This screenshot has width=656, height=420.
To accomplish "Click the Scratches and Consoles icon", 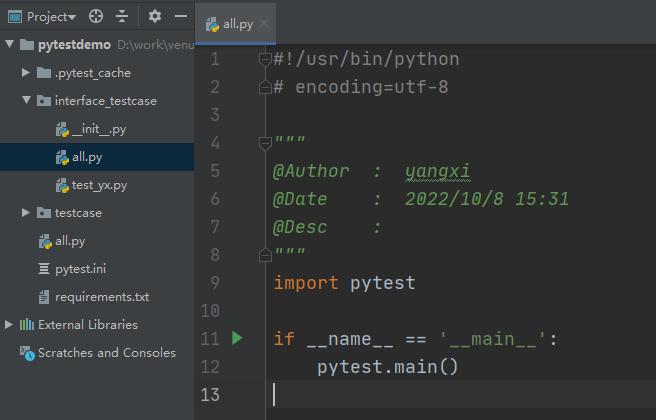I will [26, 353].
